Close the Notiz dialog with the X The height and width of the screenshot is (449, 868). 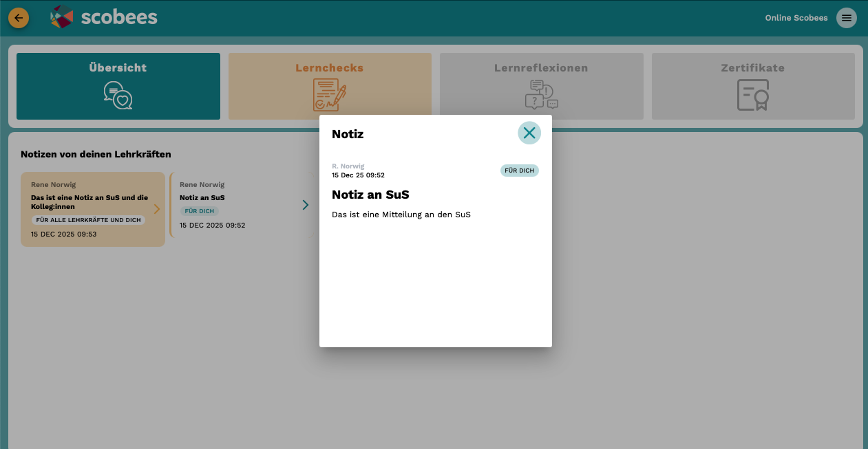[x=529, y=133]
